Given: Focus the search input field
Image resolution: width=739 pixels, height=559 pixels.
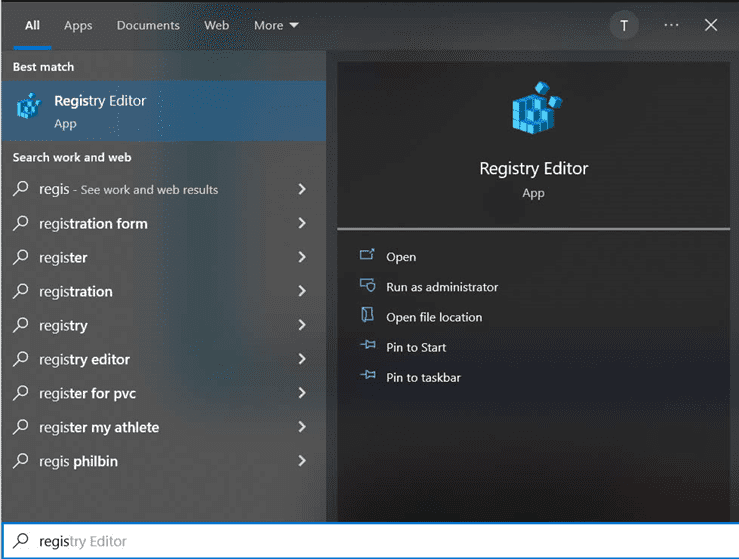Looking at the screenshot, I should pyautogui.click(x=370, y=541).
